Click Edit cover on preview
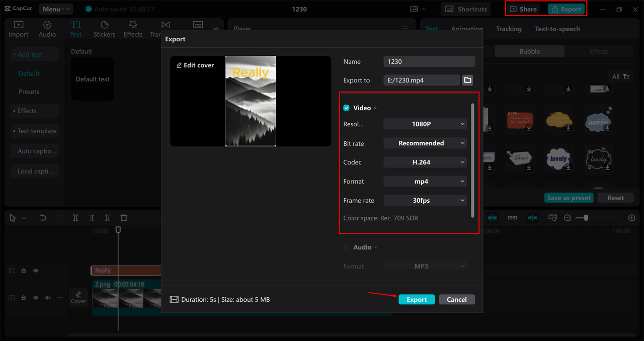Screen dimensions: 644x341 coord(195,65)
